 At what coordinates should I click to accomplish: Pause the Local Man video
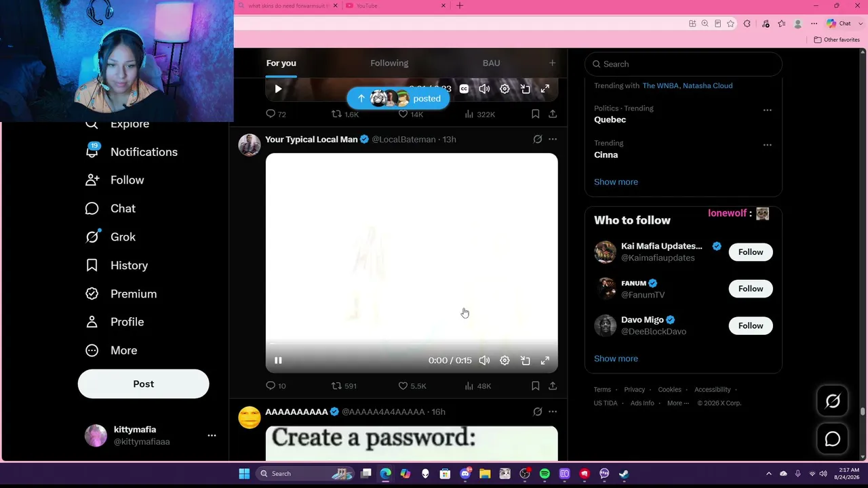point(278,361)
